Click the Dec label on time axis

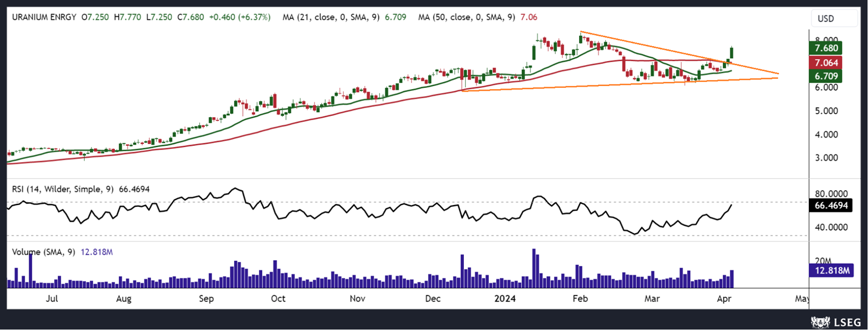coord(432,298)
